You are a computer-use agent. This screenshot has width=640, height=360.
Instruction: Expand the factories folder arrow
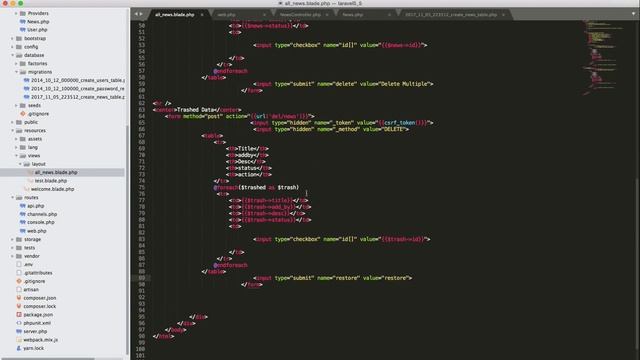[16, 64]
